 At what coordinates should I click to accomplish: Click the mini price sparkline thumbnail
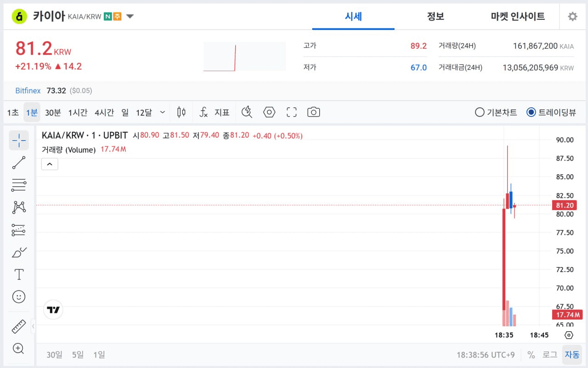244,56
